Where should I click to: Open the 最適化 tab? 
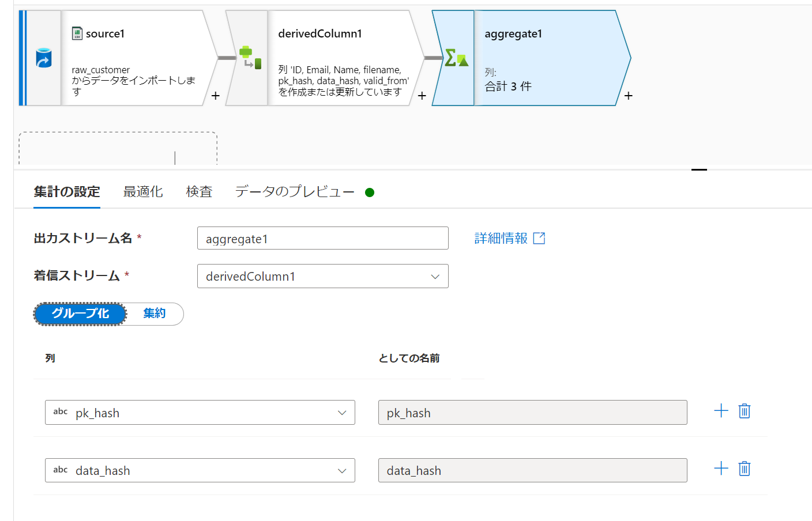click(x=143, y=192)
